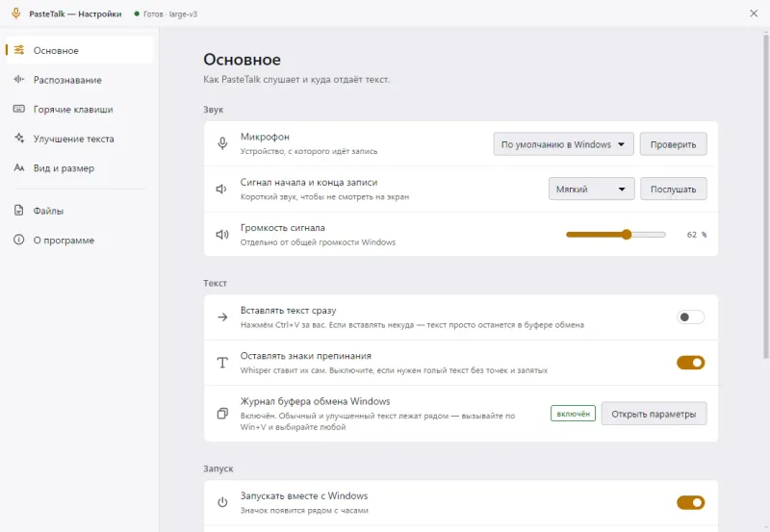This screenshot has width=770, height=532.
Task: Click the green status dot near Готов
Action: click(137, 13)
